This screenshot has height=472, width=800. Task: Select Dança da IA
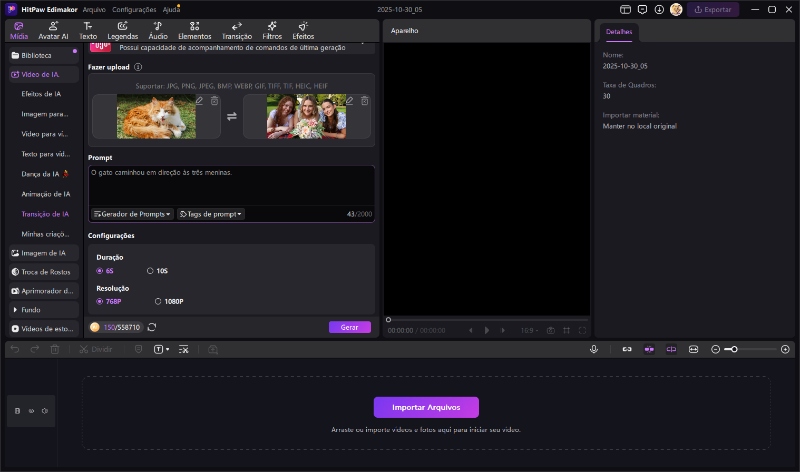(x=45, y=174)
